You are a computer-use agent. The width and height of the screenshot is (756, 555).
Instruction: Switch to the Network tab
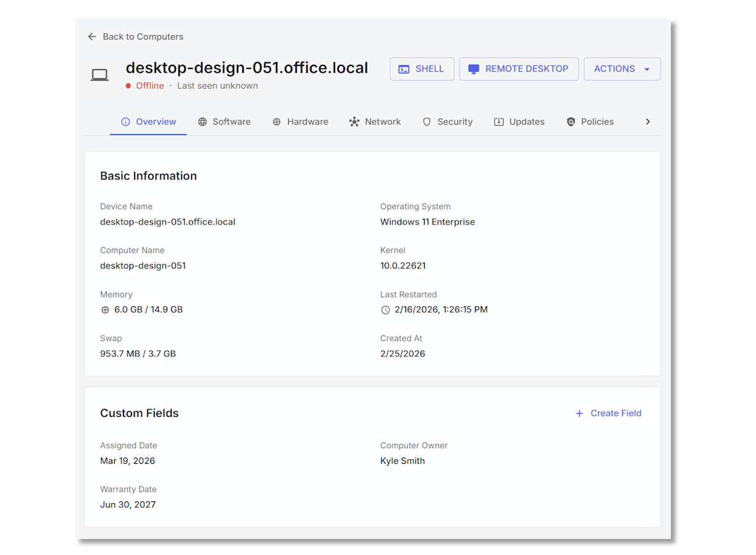(375, 121)
